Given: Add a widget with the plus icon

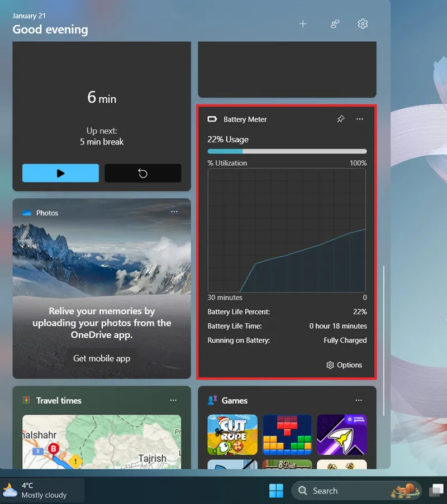Looking at the screenshot, I should pyautogui.click(x=303, y=24).
